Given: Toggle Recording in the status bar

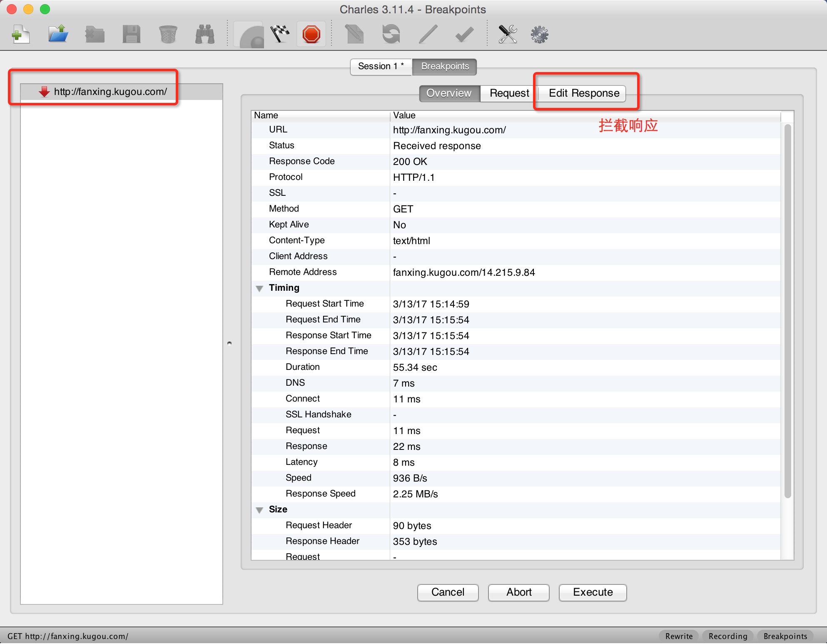Looking at the screenshot, I should pos(727,636).
